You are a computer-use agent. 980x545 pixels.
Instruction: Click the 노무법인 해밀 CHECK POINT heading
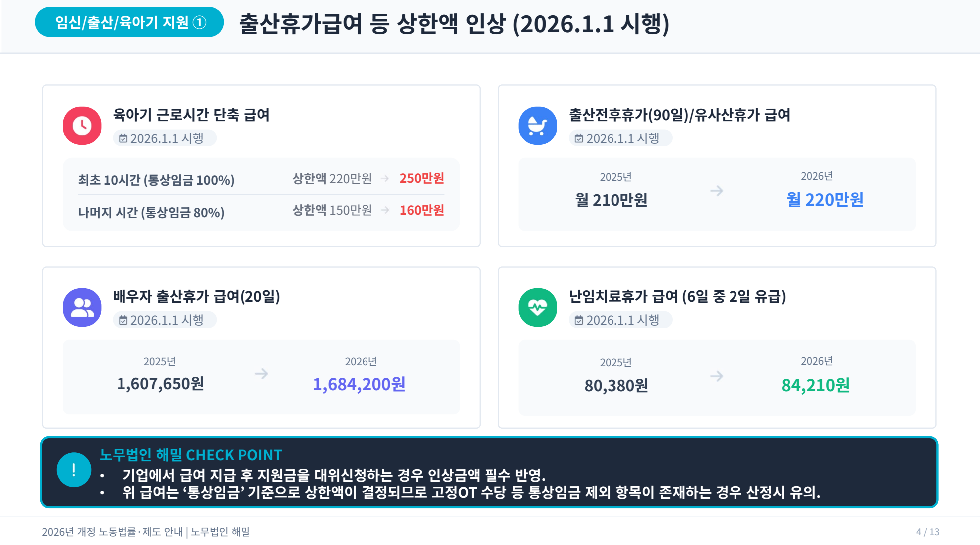[191, 455]
